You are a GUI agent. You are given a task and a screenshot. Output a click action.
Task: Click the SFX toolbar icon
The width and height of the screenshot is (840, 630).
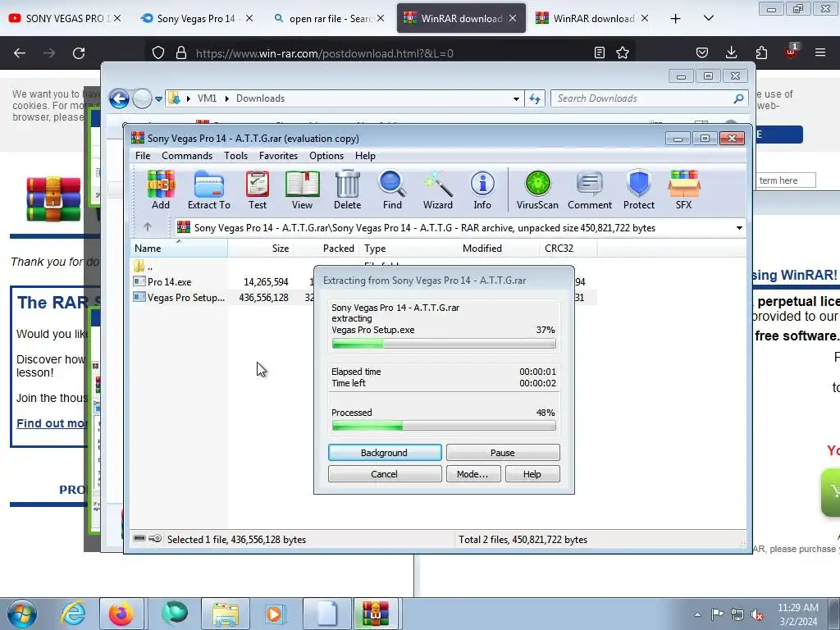683,190
